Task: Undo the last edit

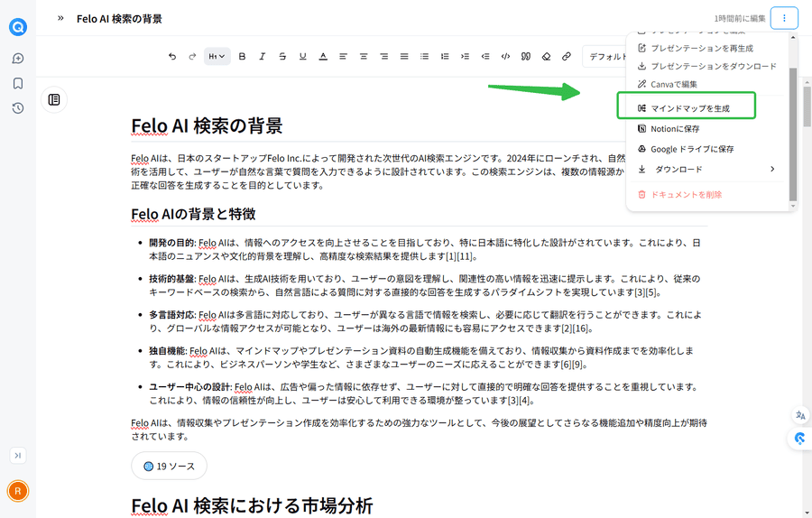Action: click(x=172, y=57)
